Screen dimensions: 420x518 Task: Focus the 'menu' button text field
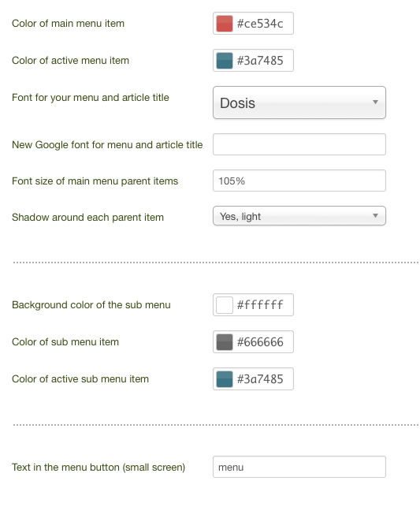point(299,467)
